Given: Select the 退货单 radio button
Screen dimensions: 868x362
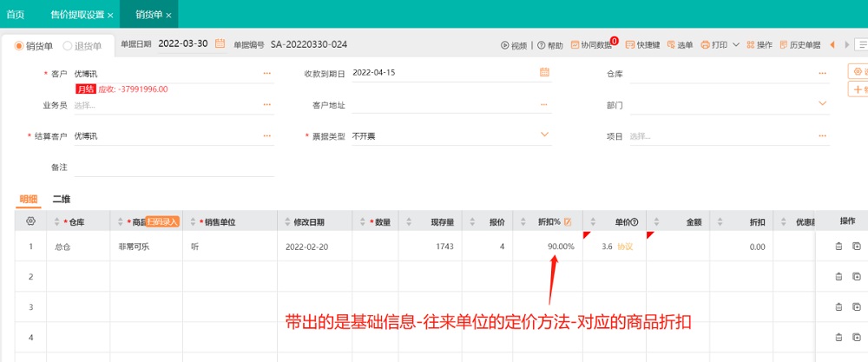Looking at the screenshot, I should point(68,46).
